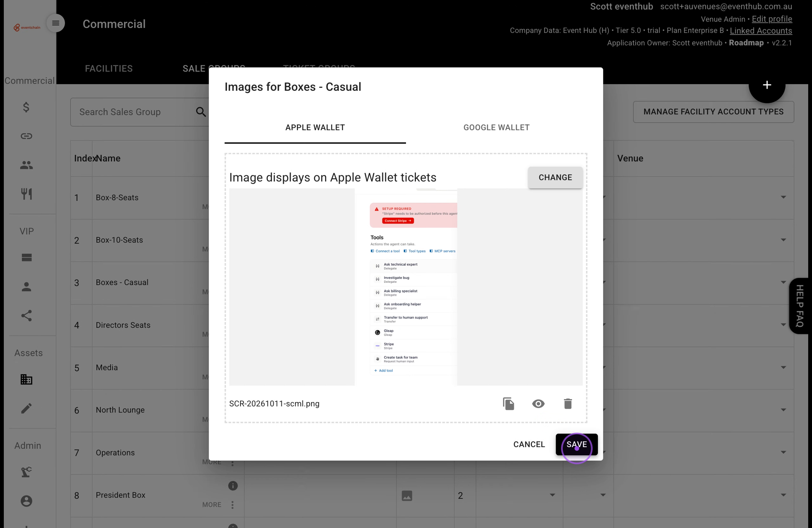Open the VIP card sidebar icon

[26, 258]
